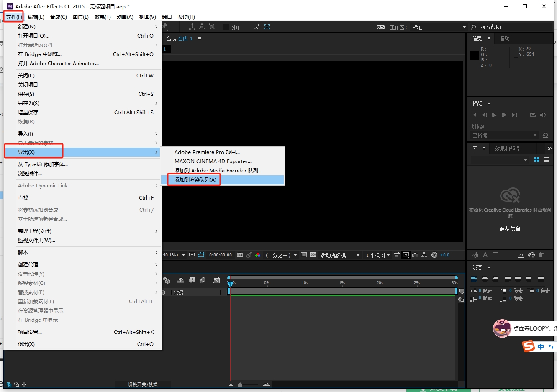Click the 更多信息 link in Libraries
The width and height of the screenshot is (557, 392).
coord(510,229)
